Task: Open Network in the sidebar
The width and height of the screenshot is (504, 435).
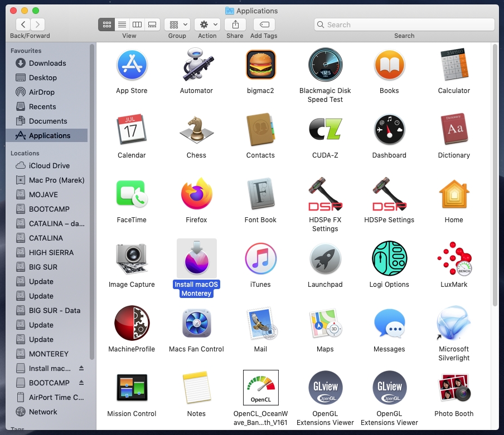Action: (47, 412)
